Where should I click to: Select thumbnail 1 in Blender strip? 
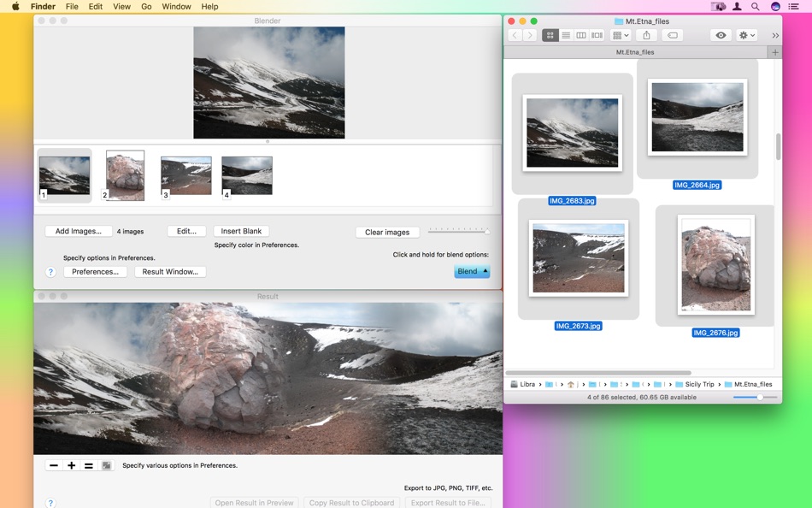pyautogui.click(x=65, y=175)
